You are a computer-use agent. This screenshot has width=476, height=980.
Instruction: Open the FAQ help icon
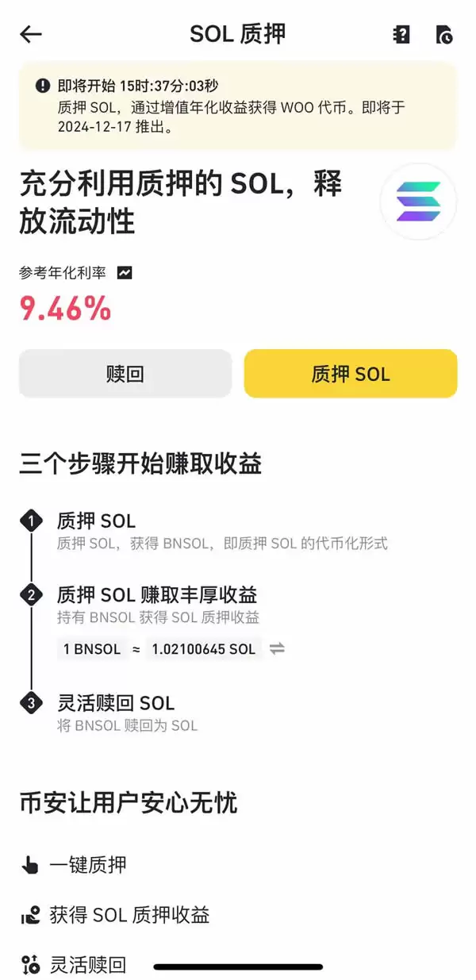401,34
